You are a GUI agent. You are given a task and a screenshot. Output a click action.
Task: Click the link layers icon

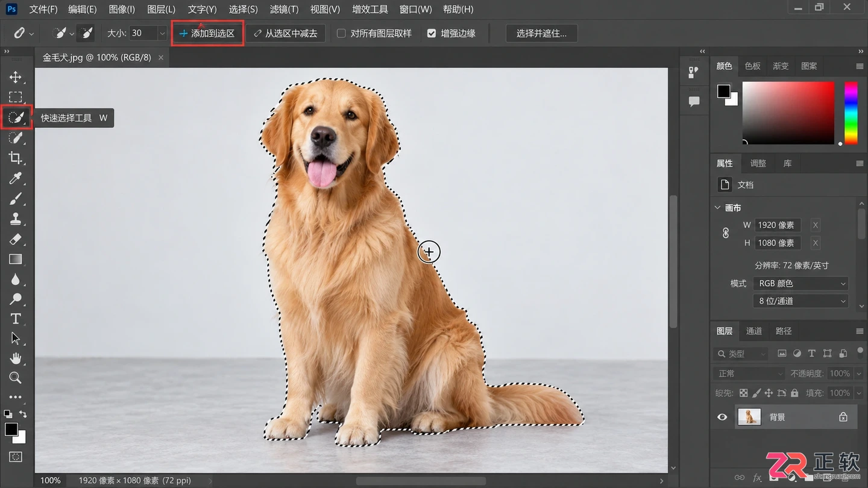(x=739, y=478)
